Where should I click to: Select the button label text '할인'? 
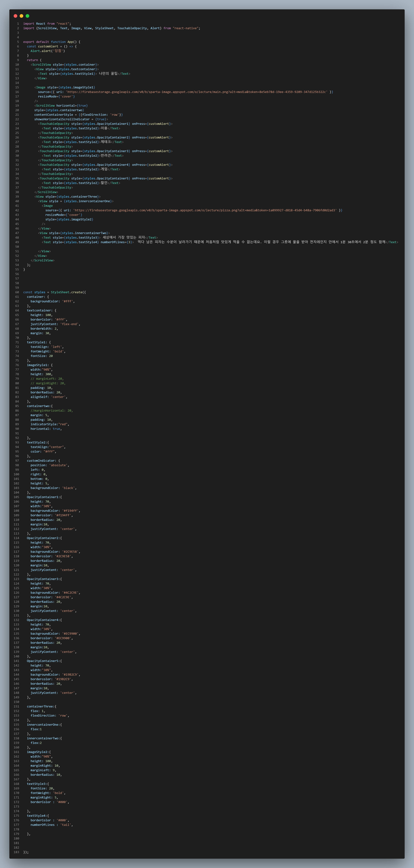(104, 183)
